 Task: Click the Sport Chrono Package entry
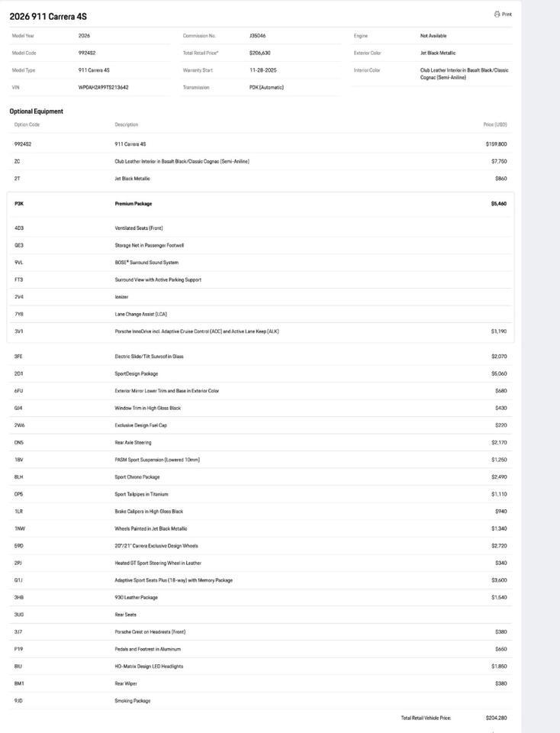(137, 477)
